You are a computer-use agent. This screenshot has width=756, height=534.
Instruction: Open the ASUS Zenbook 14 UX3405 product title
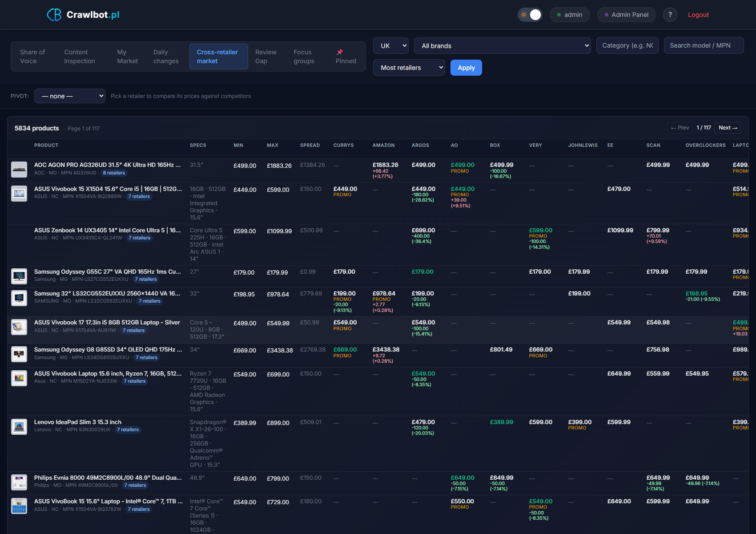(x=108, y=231)
